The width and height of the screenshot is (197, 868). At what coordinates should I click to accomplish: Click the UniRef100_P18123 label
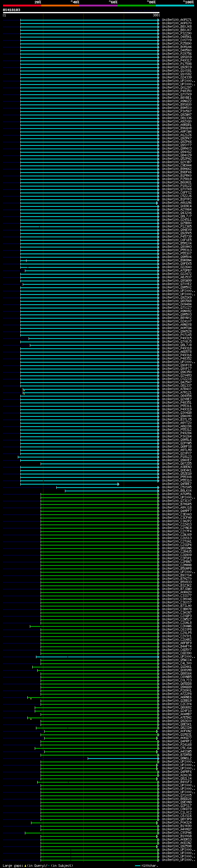click(176, 457)
